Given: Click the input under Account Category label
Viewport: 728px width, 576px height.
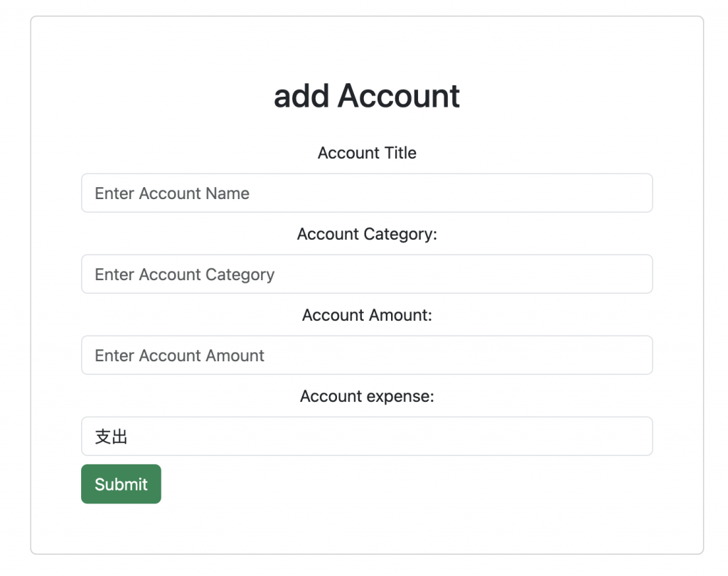Looking at the screenshot, I should pyautogui.click(x=367, y=274).
